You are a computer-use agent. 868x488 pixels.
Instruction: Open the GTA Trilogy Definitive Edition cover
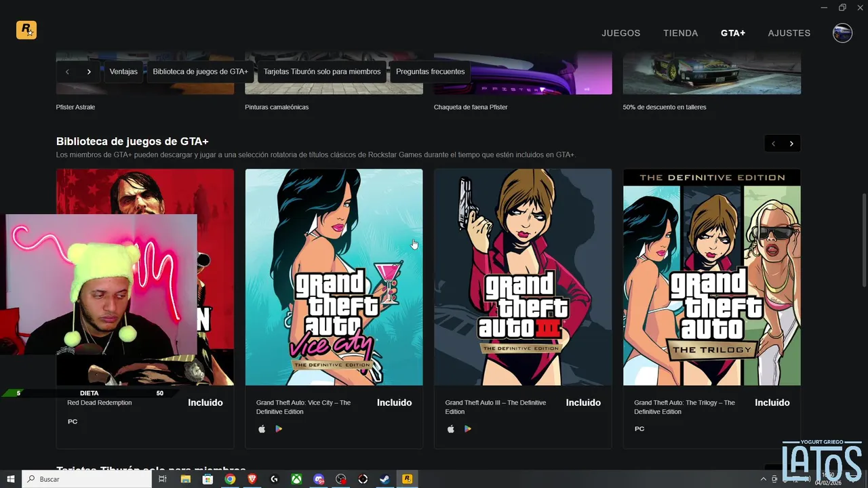pos(712,277)
